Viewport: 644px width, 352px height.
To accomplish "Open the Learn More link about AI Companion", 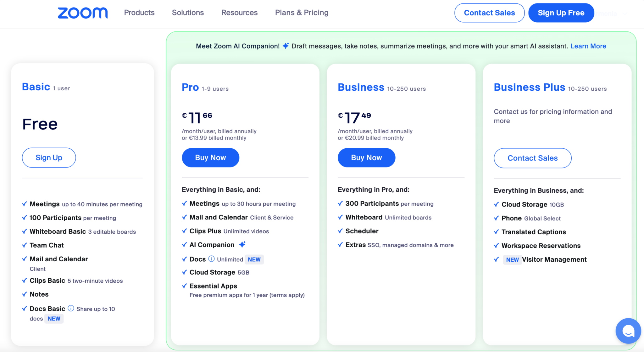I will click(x=588, y=46).
